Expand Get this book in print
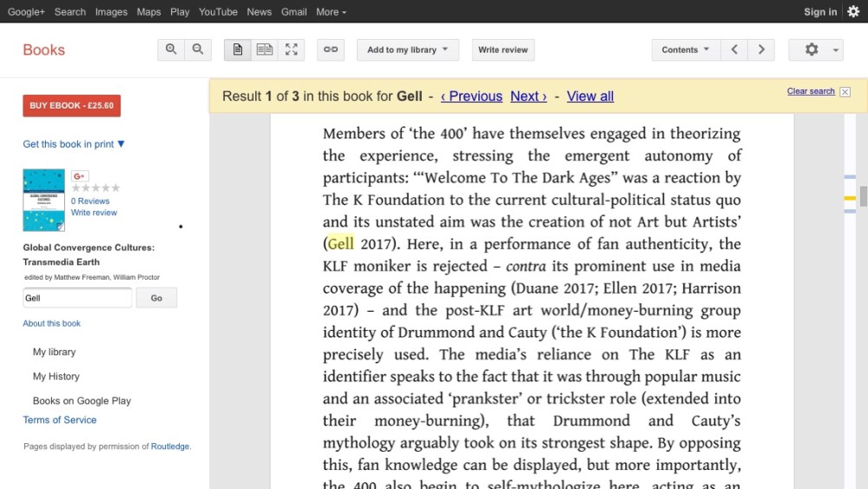 point(74,144)
